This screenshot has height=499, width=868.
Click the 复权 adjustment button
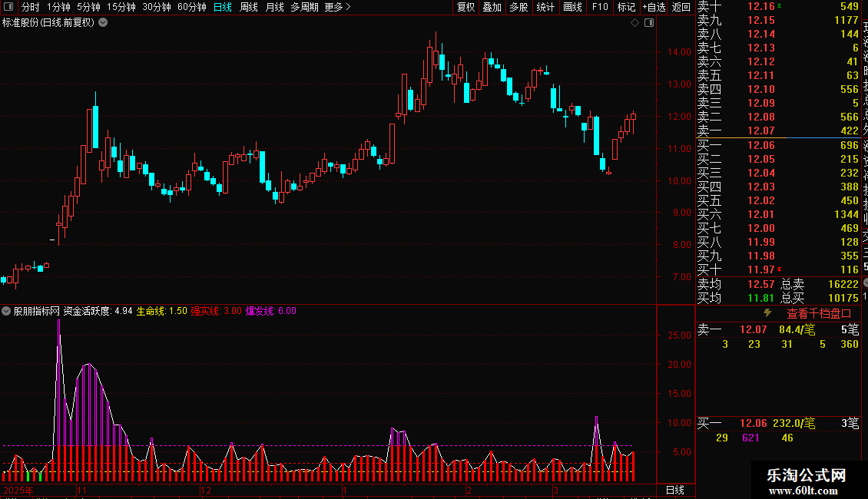[x=465, y=7]
